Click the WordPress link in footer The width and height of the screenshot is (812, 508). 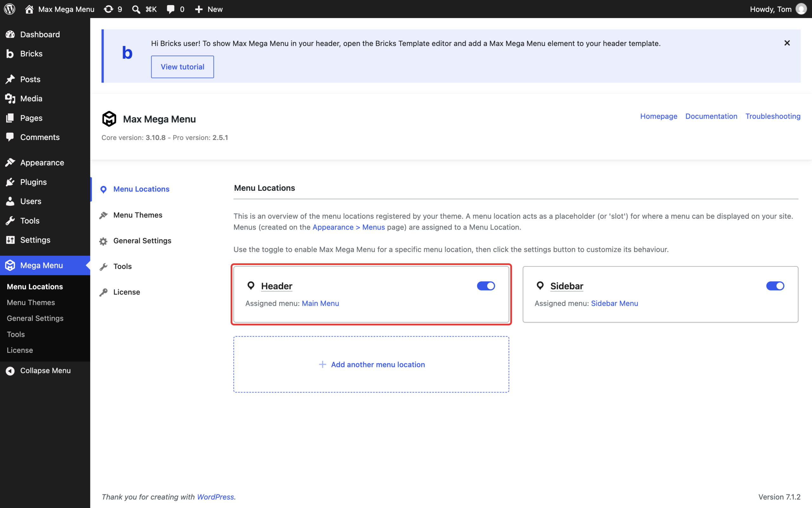coord(215,497)
